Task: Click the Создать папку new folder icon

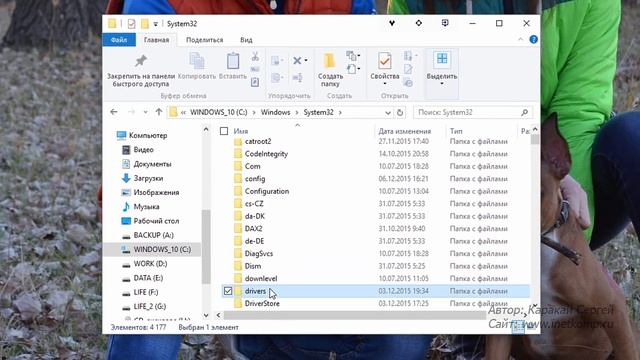Action: (329, 61)
